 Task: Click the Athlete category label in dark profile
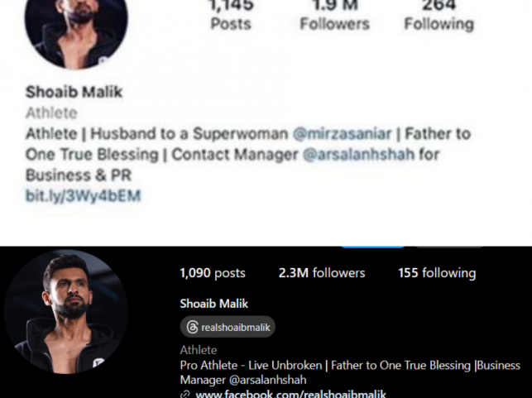coord(198,350)
